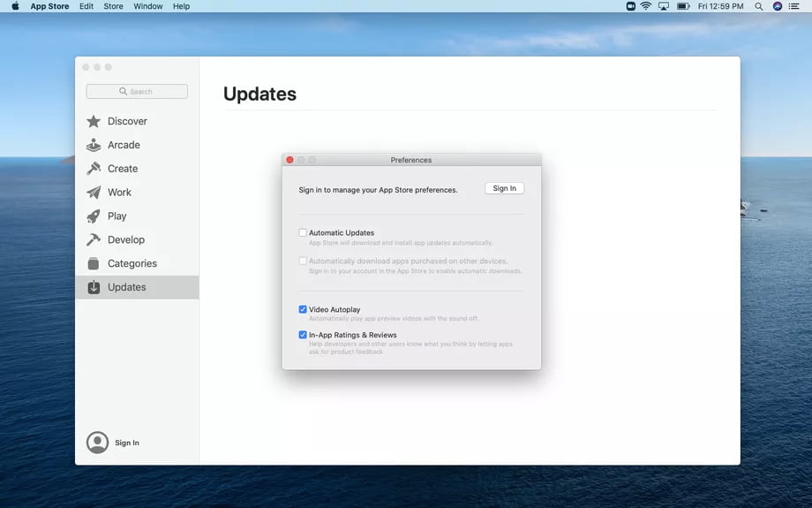Viewport: 812px width, 508px height.
Task: Click the Work paper plane icon
Action: click(x=94, y=193)
